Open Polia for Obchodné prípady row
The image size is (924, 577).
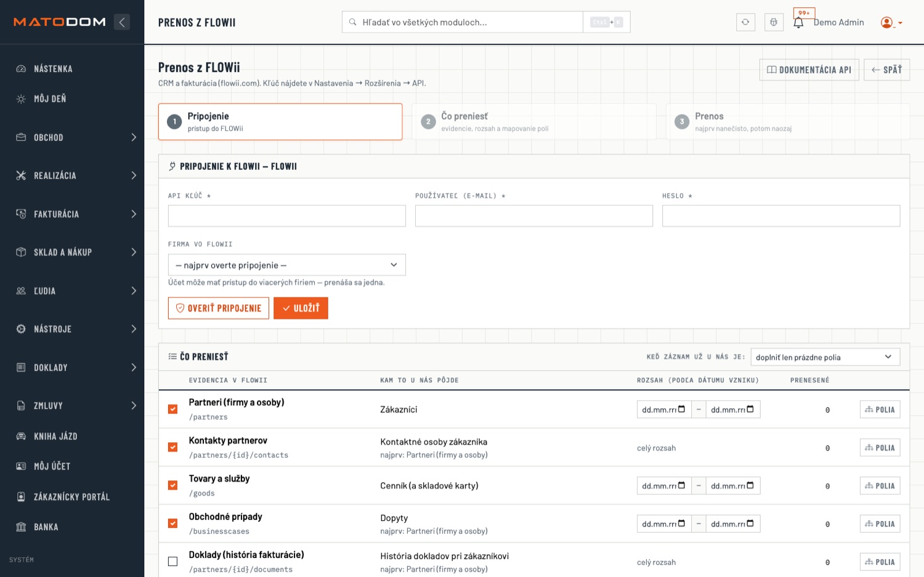(880, 524)
